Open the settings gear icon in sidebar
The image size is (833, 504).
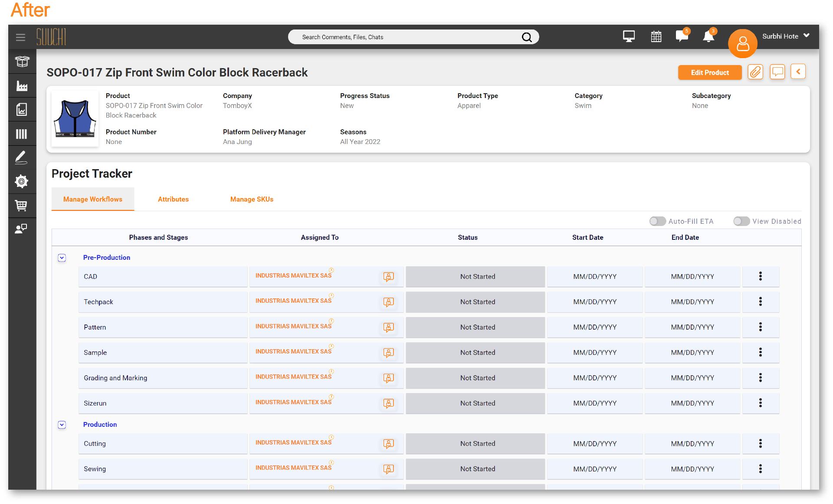tap(22, 181)
